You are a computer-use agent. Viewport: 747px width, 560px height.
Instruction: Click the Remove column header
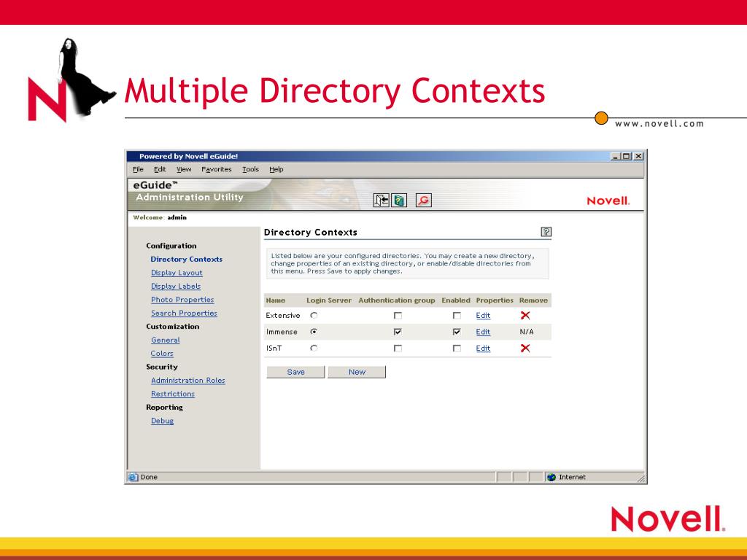click(x=533, y=300)
